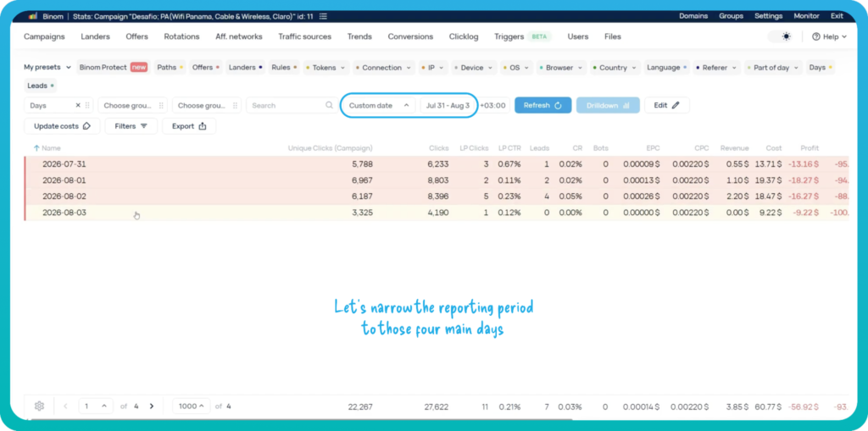Click the Drilldown button
The height and width of the screenshot is (431, 868).
coord(608,105)
